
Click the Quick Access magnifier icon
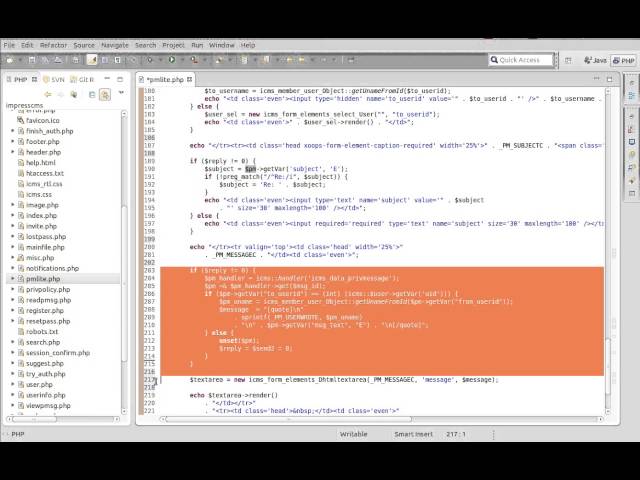[x=494, y=60]
